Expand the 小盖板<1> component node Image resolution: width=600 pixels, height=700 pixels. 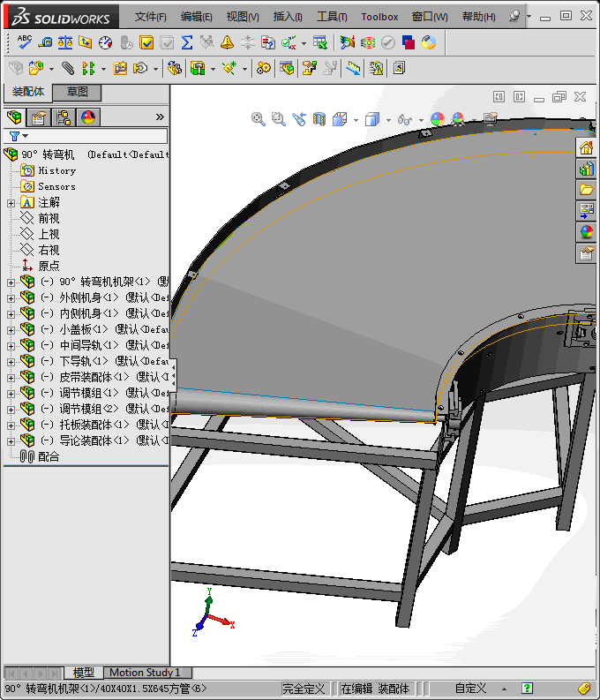coord(11,330)
